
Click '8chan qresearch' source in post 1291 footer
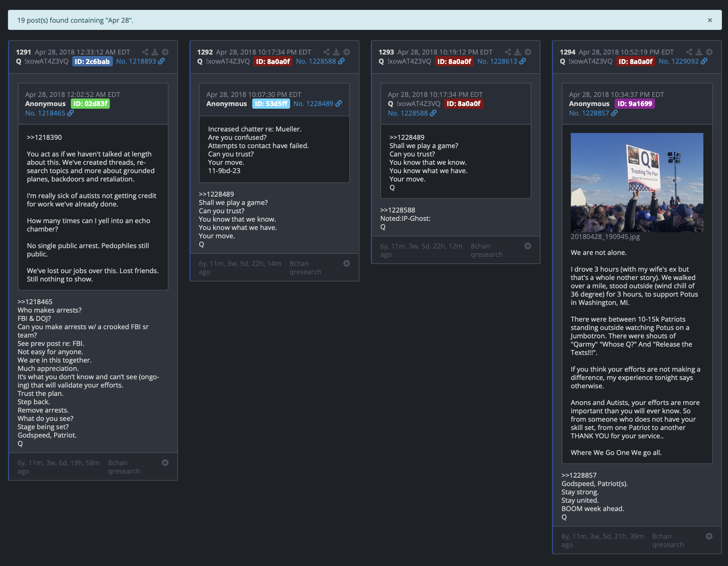pos(124,467)
